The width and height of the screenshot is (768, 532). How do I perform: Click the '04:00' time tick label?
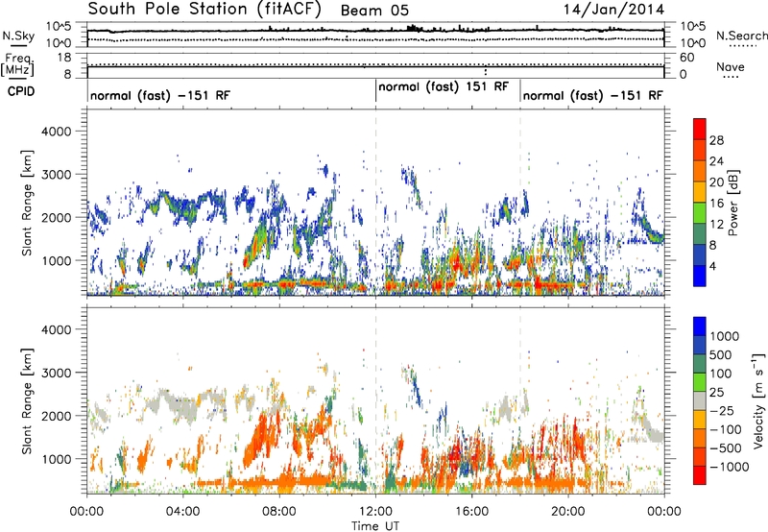click(x=182, y=512)
